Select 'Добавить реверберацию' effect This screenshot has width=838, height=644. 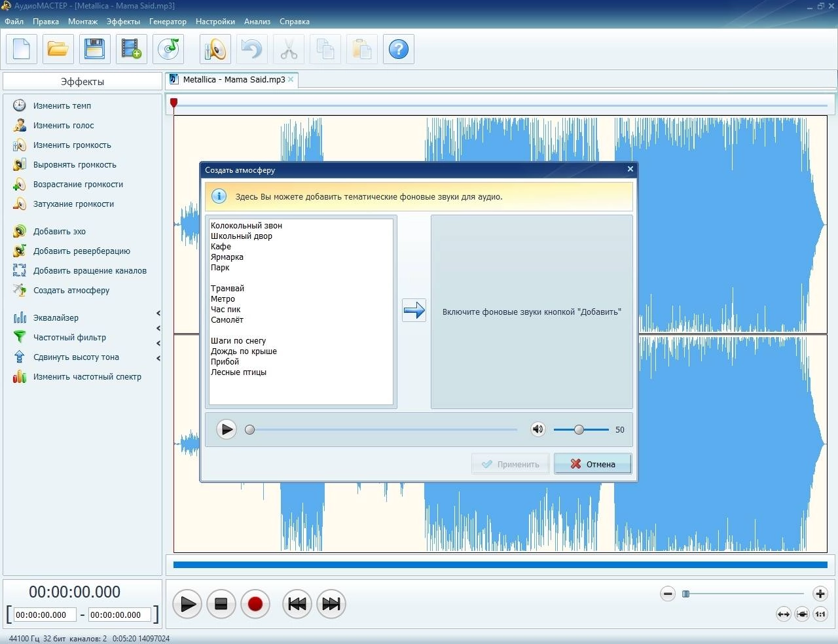pyautogui.click(x=82, y=251)
